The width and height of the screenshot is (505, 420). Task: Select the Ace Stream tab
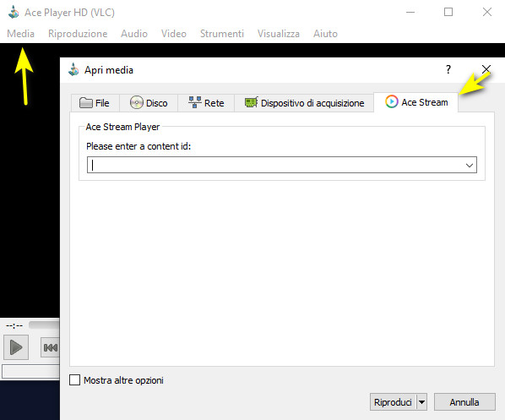[415, 102]
